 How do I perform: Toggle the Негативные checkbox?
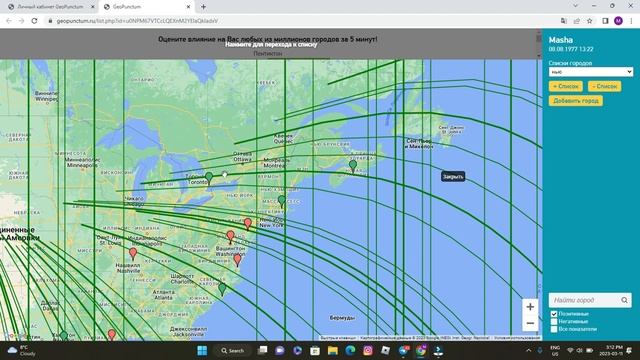point(554,321)
